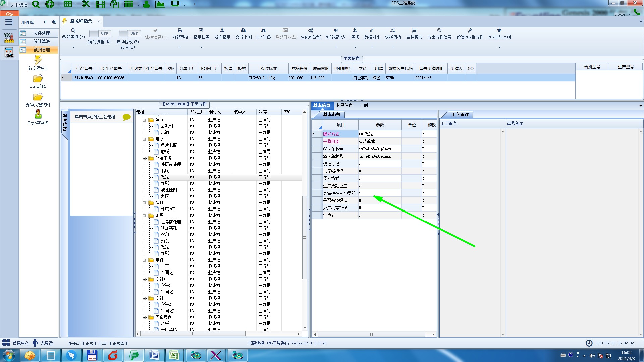This screenshot has height=362, width=644.
Task: Click the 内部审核 print icon
Action: 180,31
